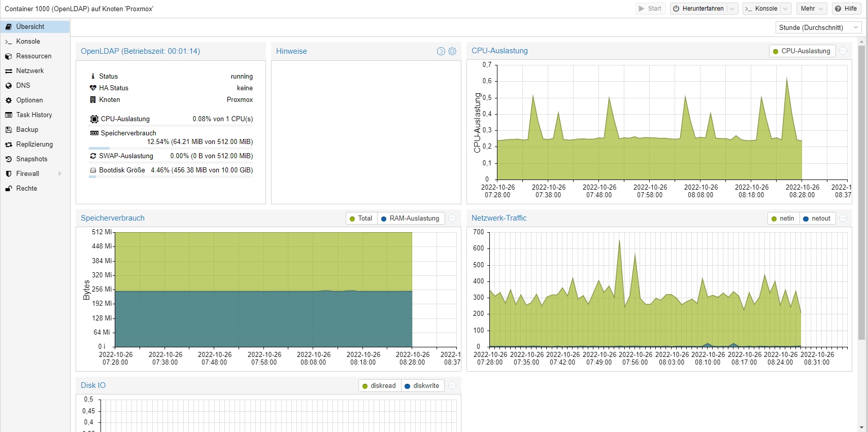Toggle the netout legend series
The width and height of the screenshot is (868, 432).
pyautogui.click(x=817, y=218)
